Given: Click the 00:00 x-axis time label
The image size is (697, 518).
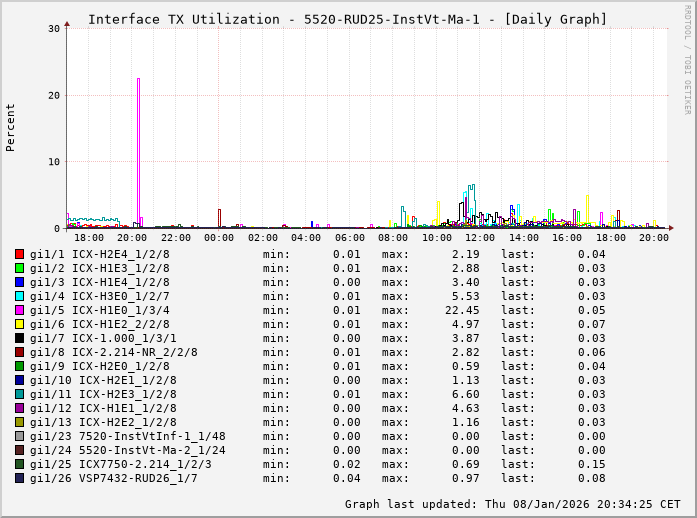Looking at the screenshot, I should pyautogui.click(x=219, y=238).
